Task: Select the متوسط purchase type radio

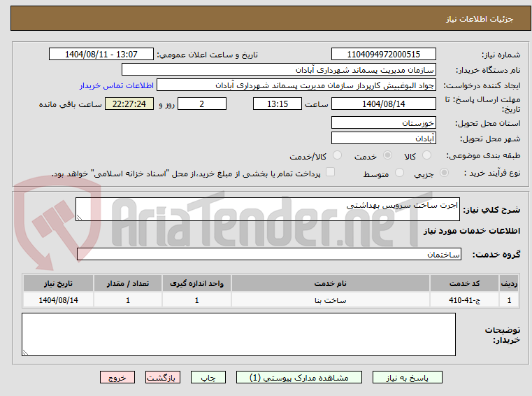Action: point(399,173)
